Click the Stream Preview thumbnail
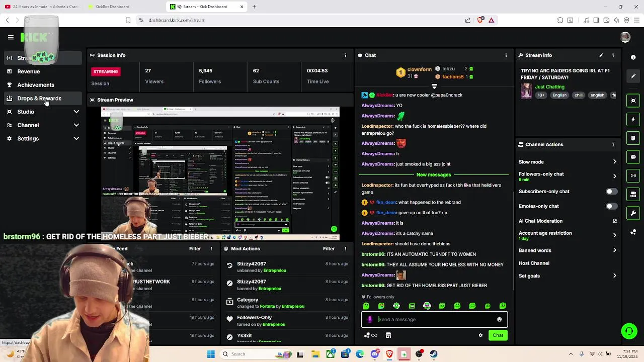Viewport: 644px width, 362px height. (x=220, y=173)
